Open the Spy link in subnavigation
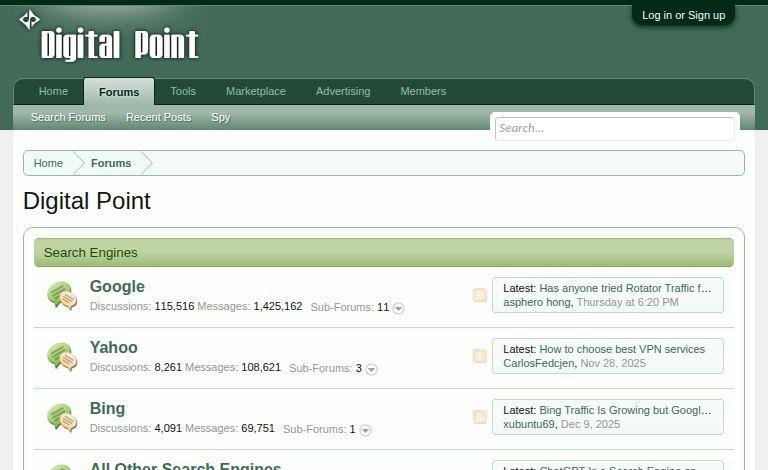Screen dimensions: 768x470 coord(220,117)
